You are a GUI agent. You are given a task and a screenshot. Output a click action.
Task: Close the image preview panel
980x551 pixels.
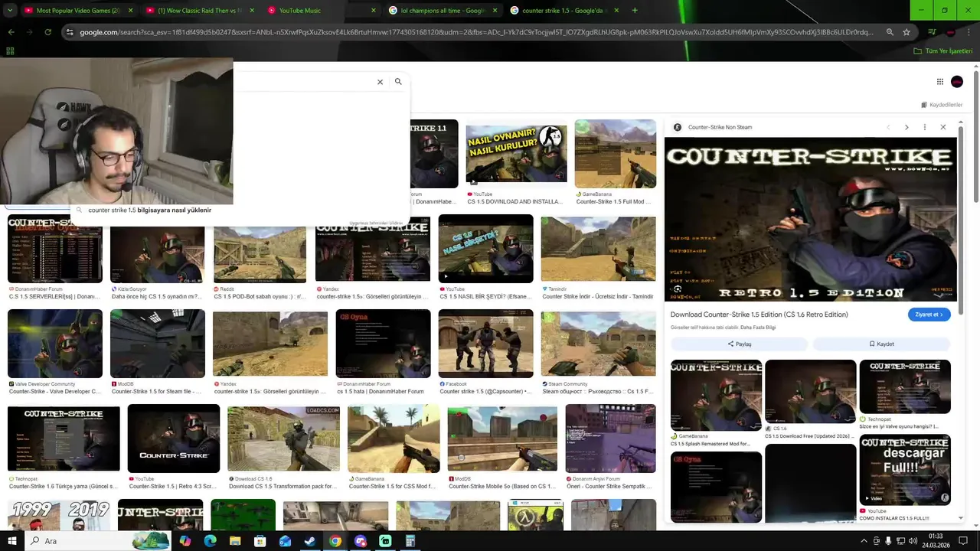(x=943, y=127)
